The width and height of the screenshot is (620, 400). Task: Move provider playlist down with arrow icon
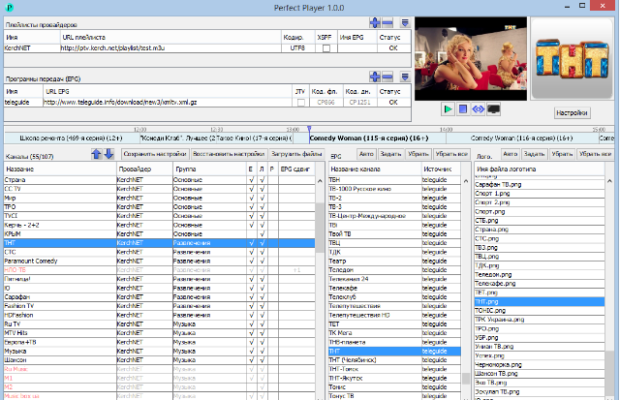click(405, 23)
